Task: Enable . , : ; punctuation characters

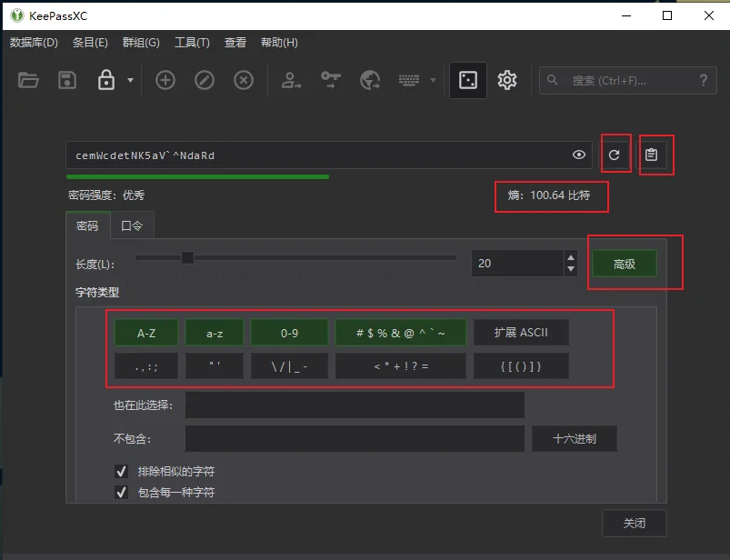Action: [146, 366]
